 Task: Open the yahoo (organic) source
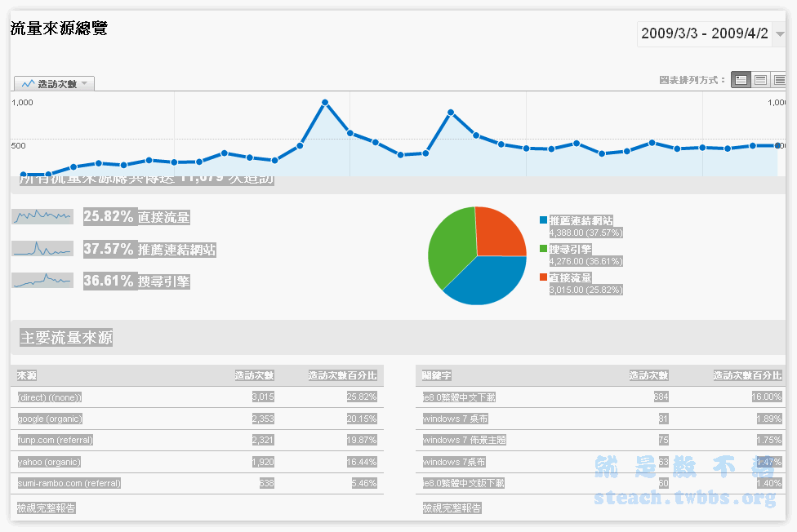click(49, 462)
